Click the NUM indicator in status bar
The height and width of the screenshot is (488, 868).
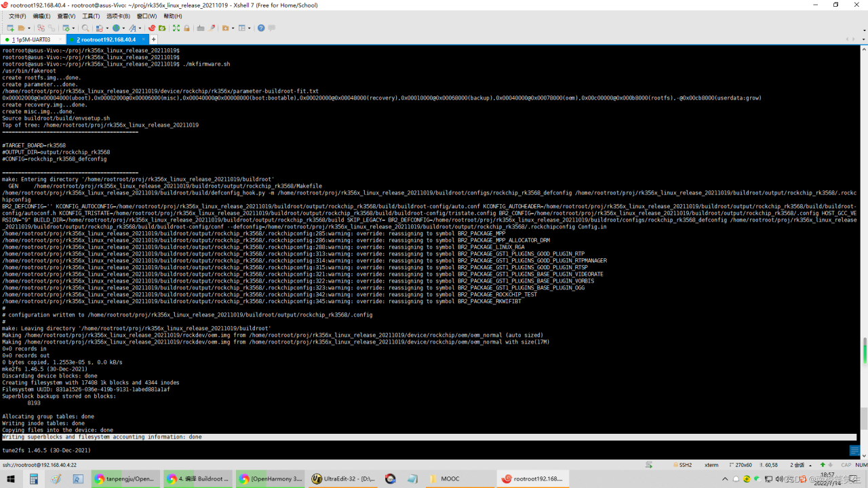861,465
